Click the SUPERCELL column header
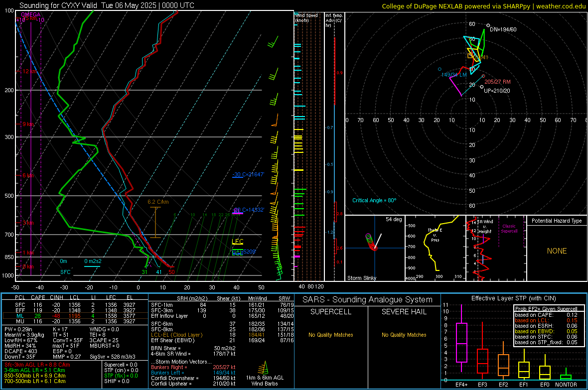This screenshot has width=588, height=390. [331, 312]
